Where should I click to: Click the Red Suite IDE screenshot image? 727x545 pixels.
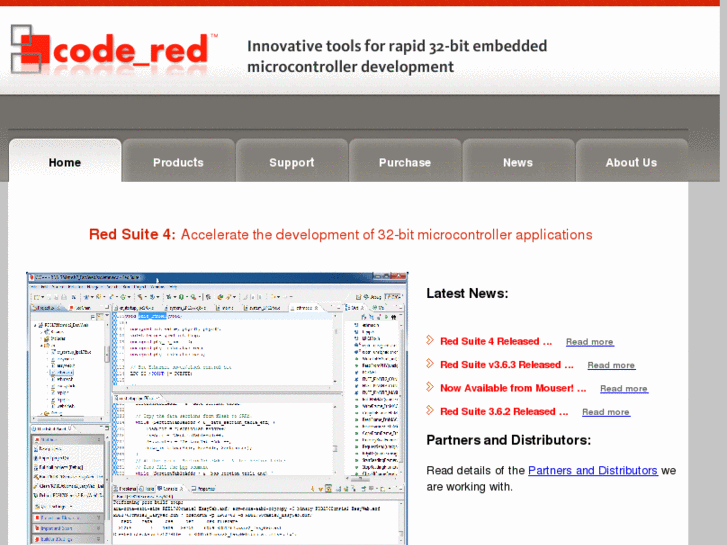point(217,408)
